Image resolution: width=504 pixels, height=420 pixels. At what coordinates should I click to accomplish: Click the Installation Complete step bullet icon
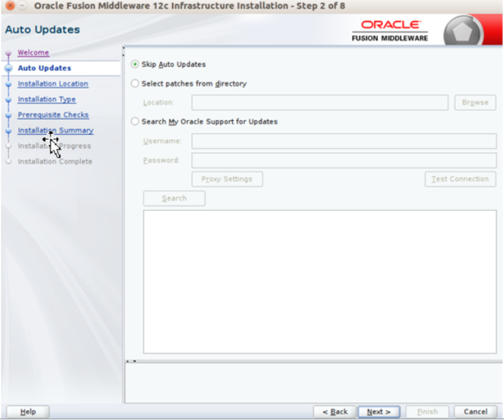[x=8, y=161]
